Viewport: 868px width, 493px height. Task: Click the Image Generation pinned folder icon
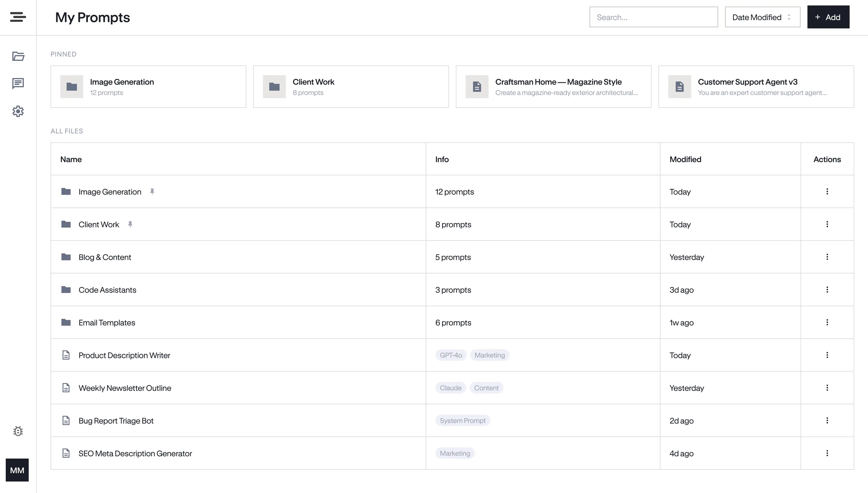click(x=71, y=87)
